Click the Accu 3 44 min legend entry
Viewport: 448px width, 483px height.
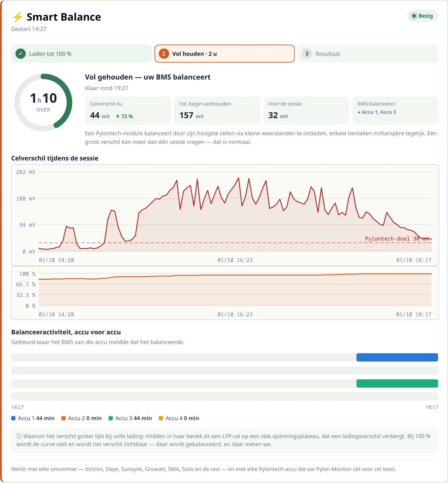click(x=130, y=418)
